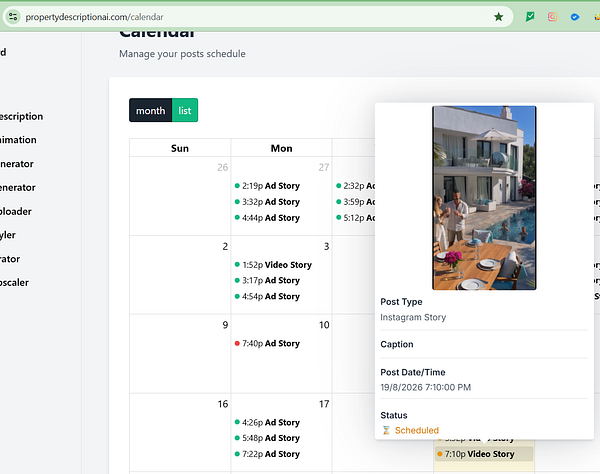Image resolution: width=600 pixels, height=474 pixels.
Task: Select day 16 in the calendar
Action: pyautogui.click(x=223, y=404)
